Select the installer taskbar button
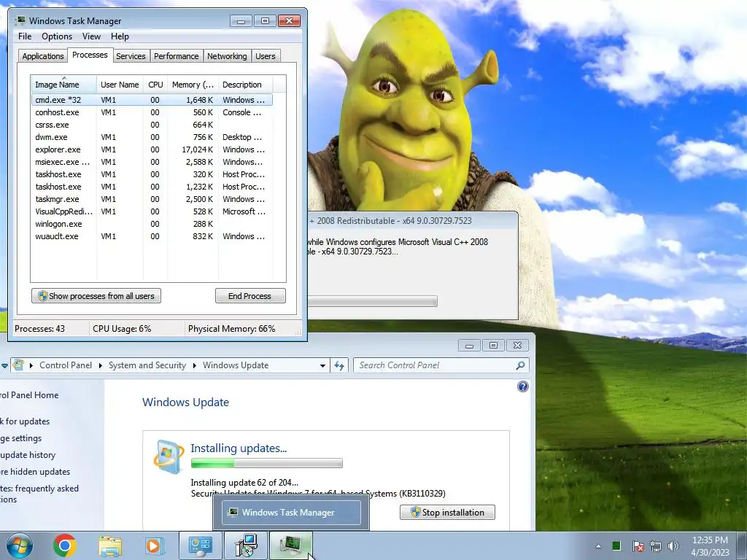Viewport: 747px width, 560px height. pyautogui.click(x=246, y=545)
